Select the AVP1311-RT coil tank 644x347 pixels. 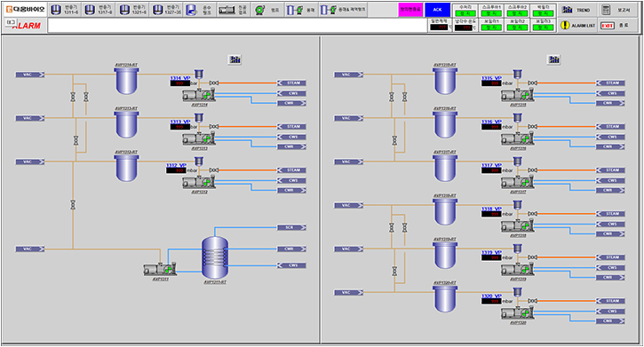215,257
